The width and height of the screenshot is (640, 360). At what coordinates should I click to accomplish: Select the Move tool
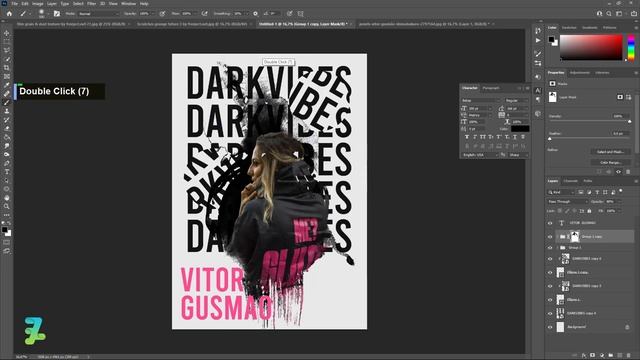coord(7,33)
